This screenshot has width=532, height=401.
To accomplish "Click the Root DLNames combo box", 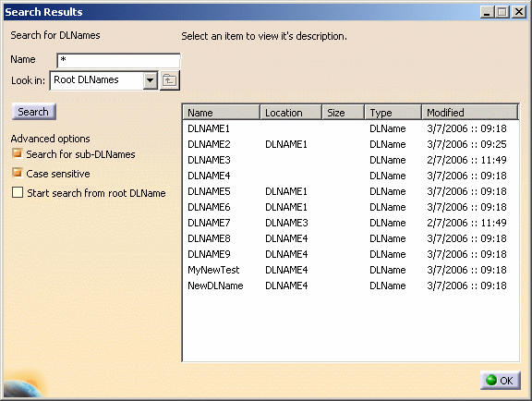I will tap(103, 80).
